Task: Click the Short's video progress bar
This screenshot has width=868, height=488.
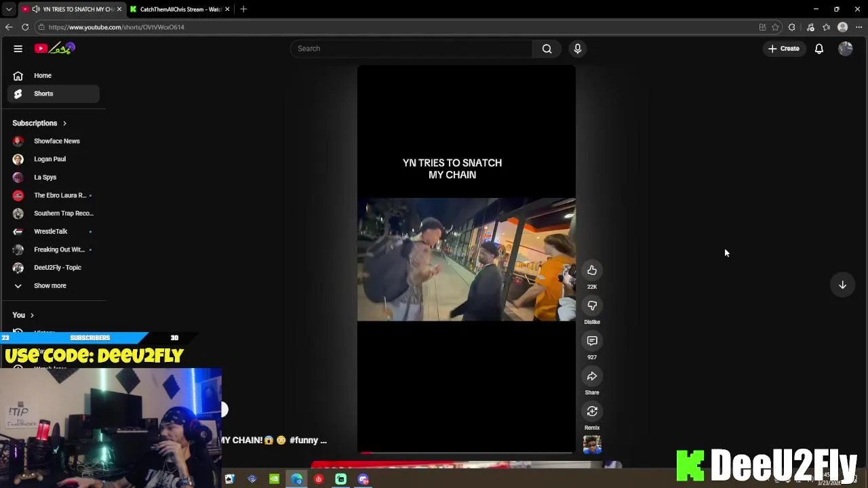Action: pyautogui.click(x=467, y=452)
